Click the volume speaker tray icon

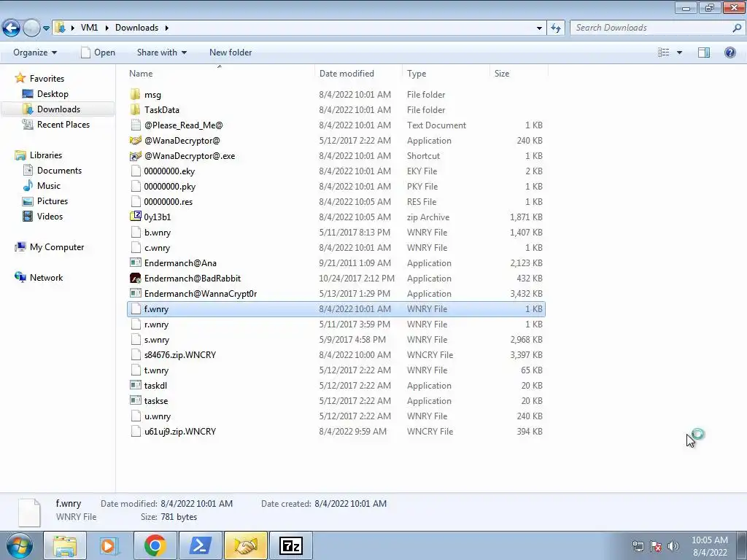[x=673, y=546]
